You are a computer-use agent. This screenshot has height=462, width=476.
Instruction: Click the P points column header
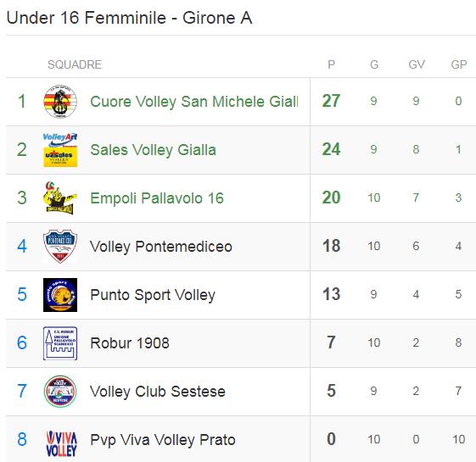[331, 64]
